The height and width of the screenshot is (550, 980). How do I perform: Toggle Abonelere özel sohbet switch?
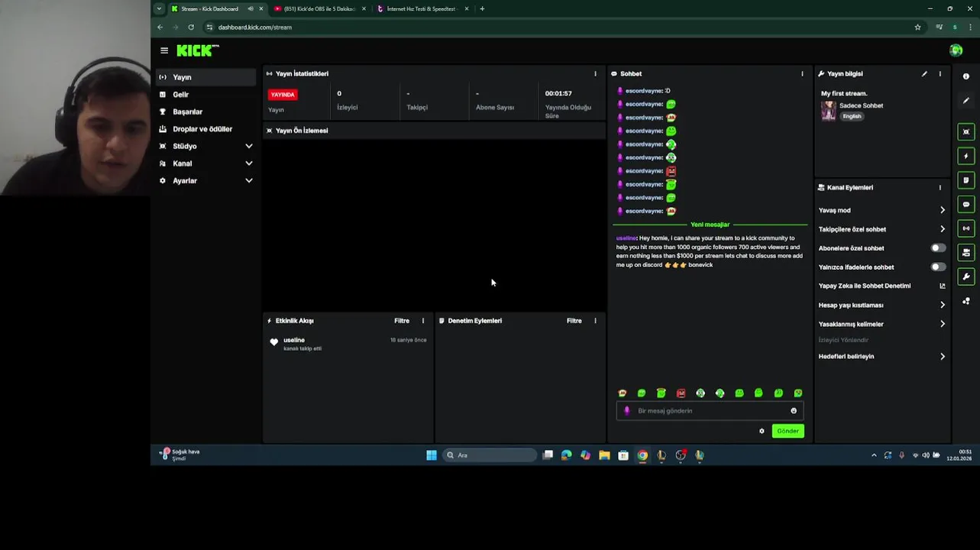(x=938, y=248)
